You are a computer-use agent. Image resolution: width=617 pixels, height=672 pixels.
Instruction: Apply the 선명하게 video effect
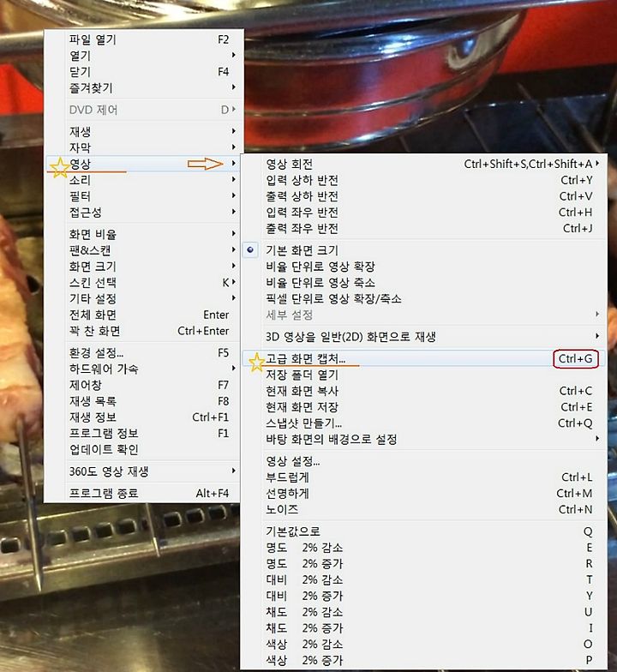423,494
